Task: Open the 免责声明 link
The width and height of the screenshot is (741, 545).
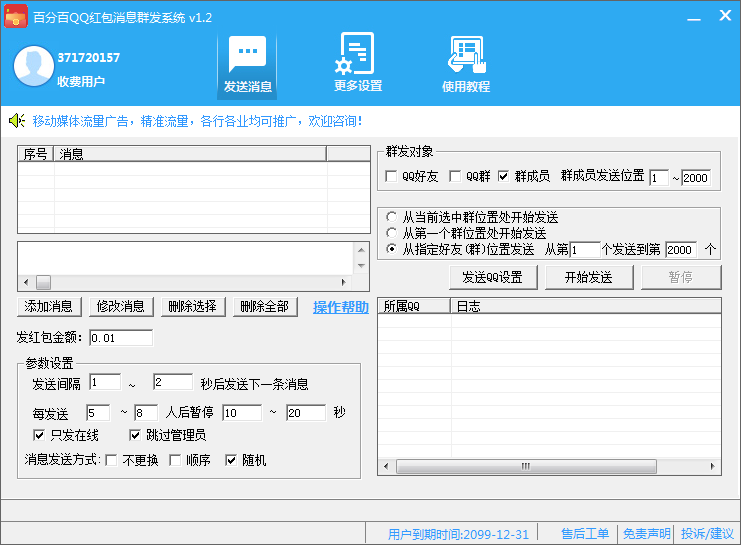Action: coord(646,534)
